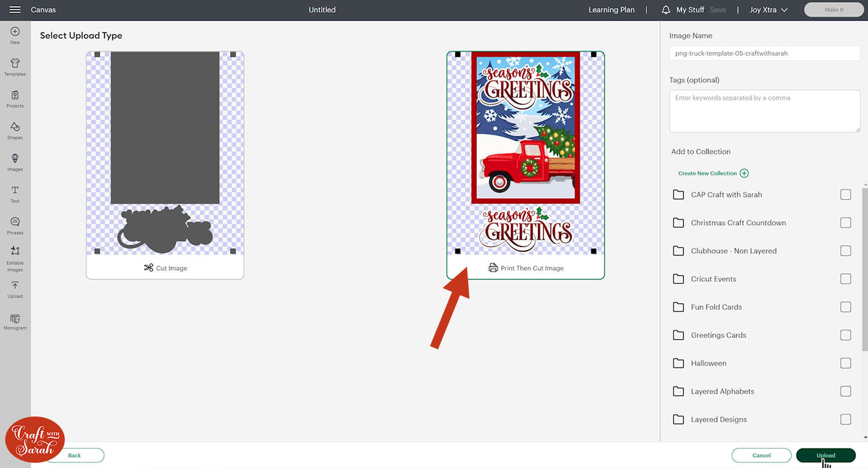The width and height of the screenshot is (868, 468).
Task: Click the Fun Fold Cards folder icon
Action: 678,307
